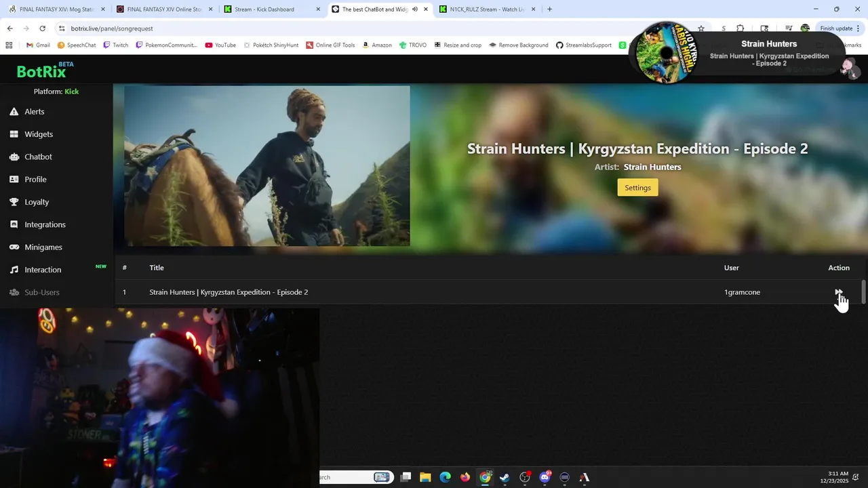Close the Kick Dashboard tab
The image size is (868, 488).
click(x=318, y=9)
